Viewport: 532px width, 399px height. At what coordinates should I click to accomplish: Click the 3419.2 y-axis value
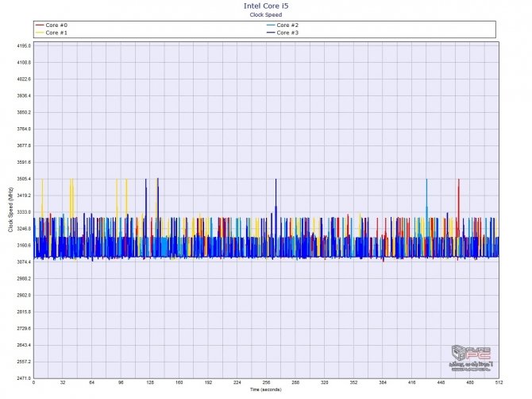(24, 196)
